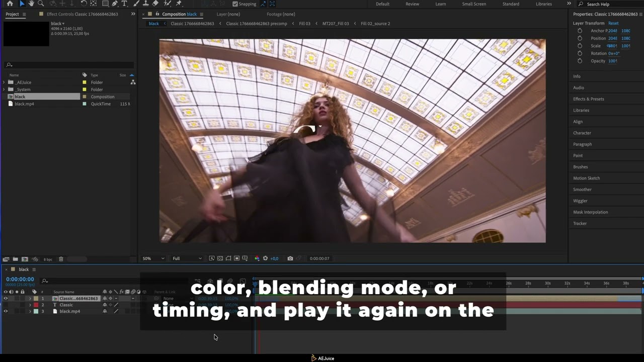Select the Rectangle shape tool

[x=105, y=4]
